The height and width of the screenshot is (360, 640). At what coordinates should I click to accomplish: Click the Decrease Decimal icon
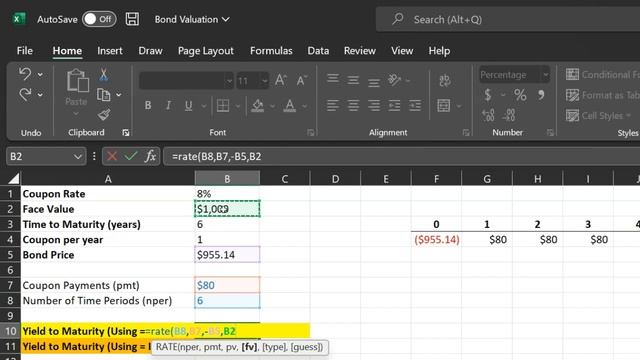(509, 115)
